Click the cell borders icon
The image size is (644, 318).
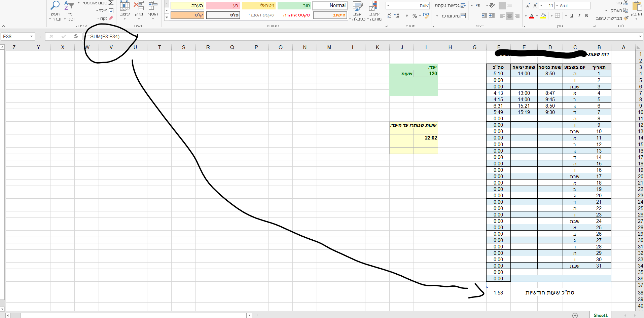tap(557, 16)
